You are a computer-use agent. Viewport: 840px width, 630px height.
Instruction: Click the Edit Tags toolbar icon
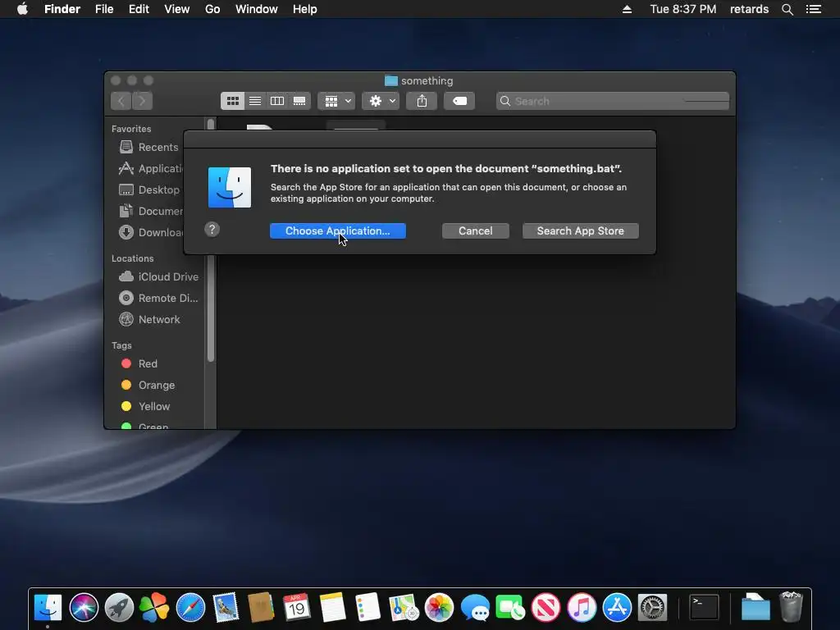(x=459, y=101)
